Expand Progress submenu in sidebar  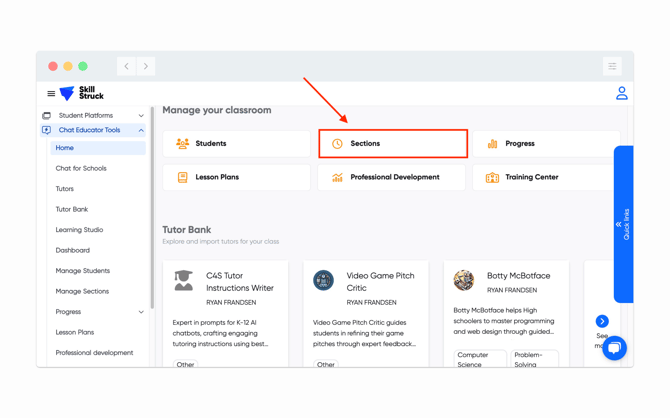[x=141, y=312]
